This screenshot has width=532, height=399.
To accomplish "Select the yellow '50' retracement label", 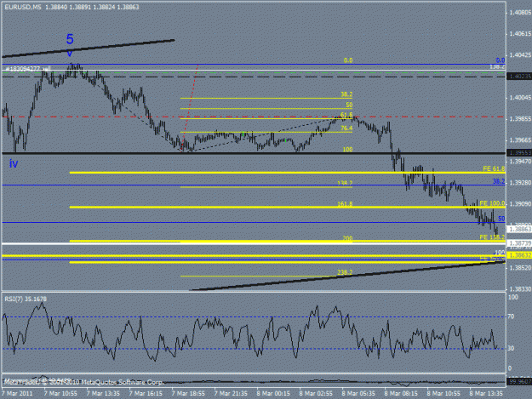I will coord(349,105).
